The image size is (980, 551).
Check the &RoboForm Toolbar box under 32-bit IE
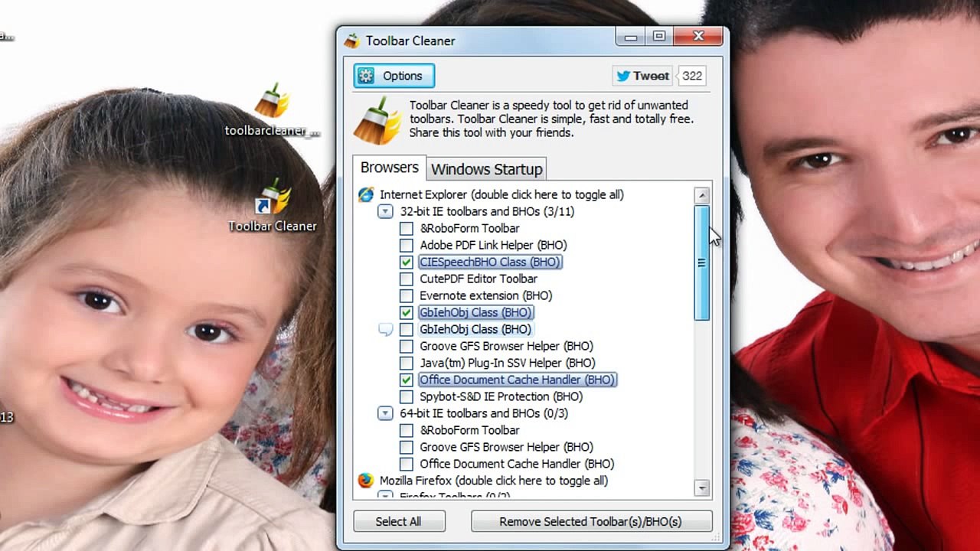click(x=407, y=228)
